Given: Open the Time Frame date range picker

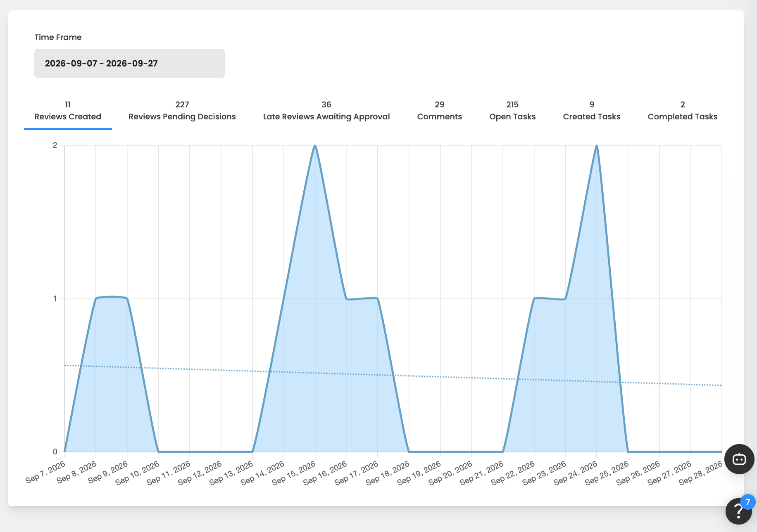Looking at the screenshot, I should [x=129, y=63].
